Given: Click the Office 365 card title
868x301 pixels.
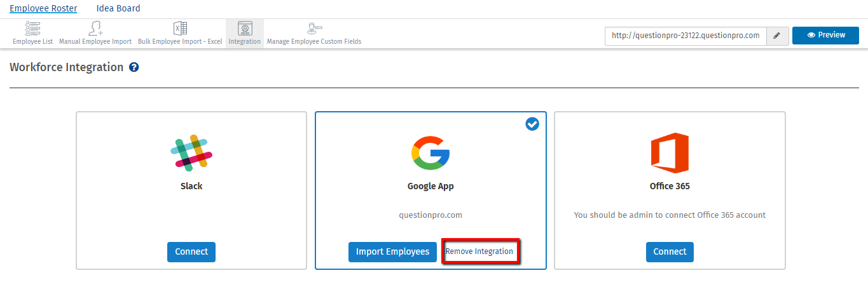Looking at the screenshot, I should [670, 186].
